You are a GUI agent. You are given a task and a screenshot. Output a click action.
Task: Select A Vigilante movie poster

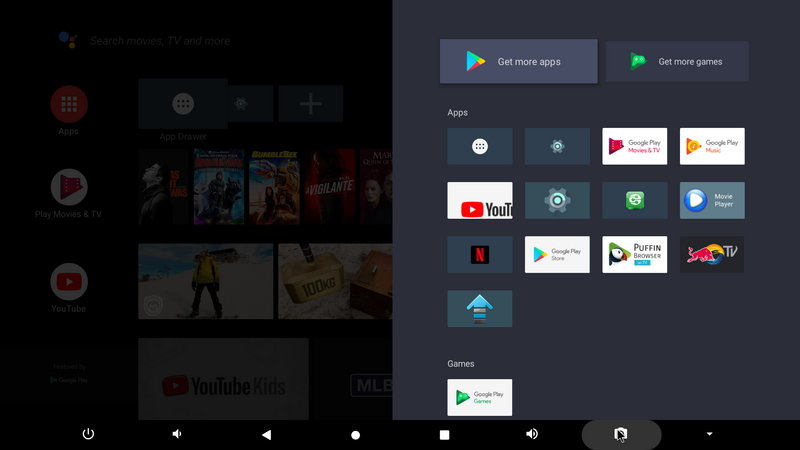click(330, 187)
